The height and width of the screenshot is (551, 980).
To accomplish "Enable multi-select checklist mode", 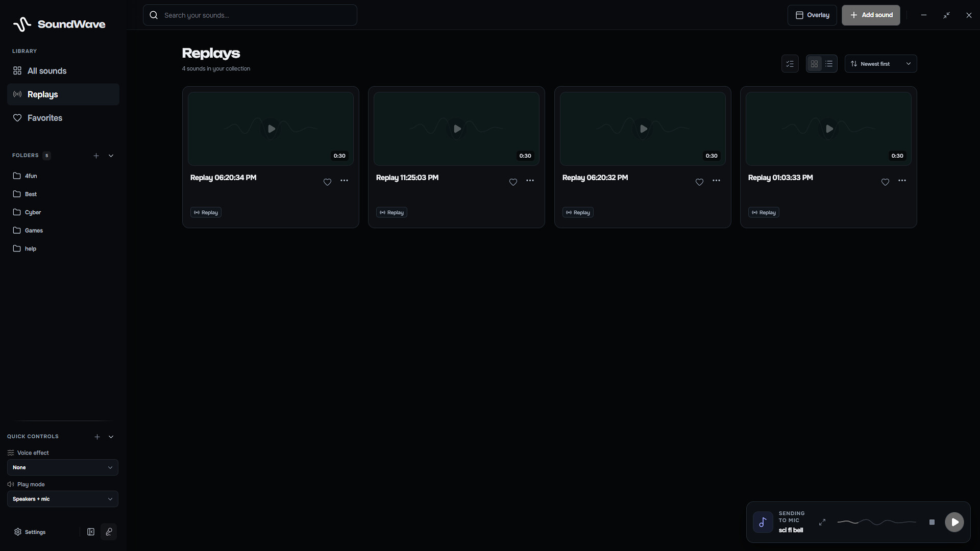I will tap(790, 64).
